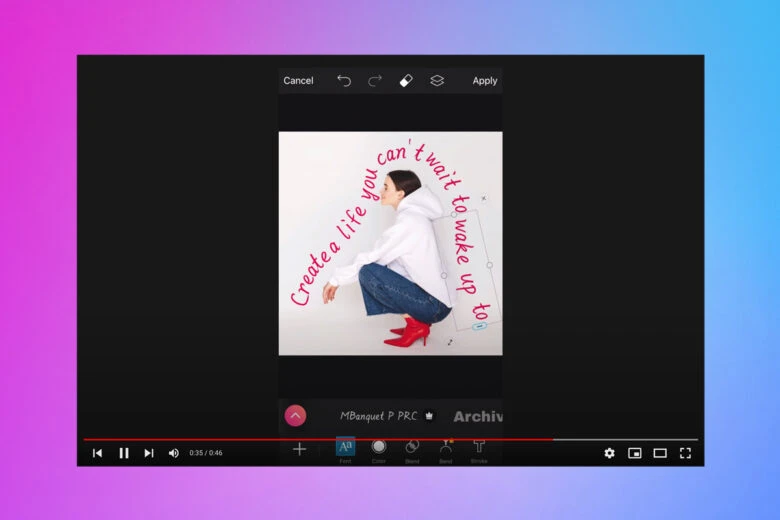Image resolution: width=780 pixels, height=520 pixels.
Task: Toggle fullscreen video mode
Action: tap(685, 453)
